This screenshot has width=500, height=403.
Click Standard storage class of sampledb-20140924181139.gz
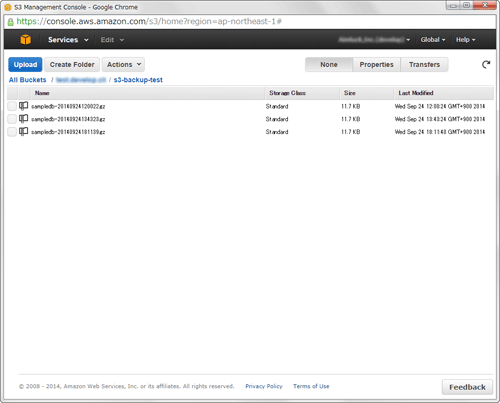pyautogui.click(x=277, y=132)
